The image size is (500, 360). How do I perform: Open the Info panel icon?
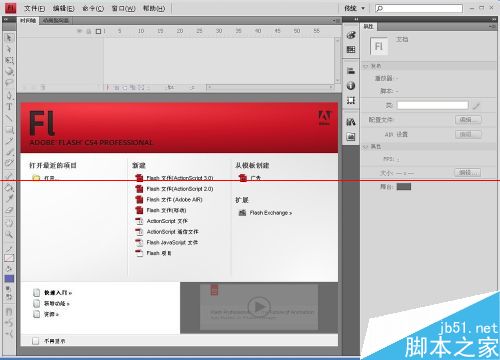[x=351, y=86]
